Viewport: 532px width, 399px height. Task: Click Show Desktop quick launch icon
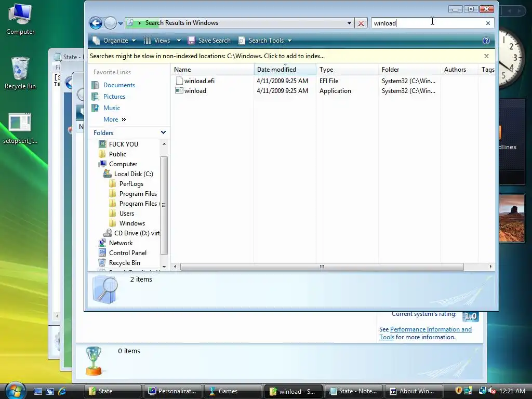[x=37, y=391]
